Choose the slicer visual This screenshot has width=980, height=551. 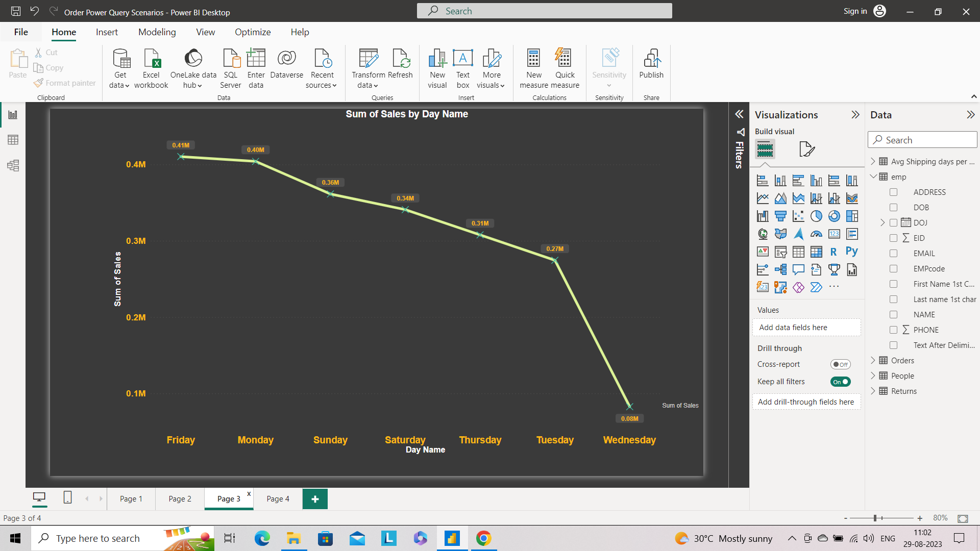point(780,252)
